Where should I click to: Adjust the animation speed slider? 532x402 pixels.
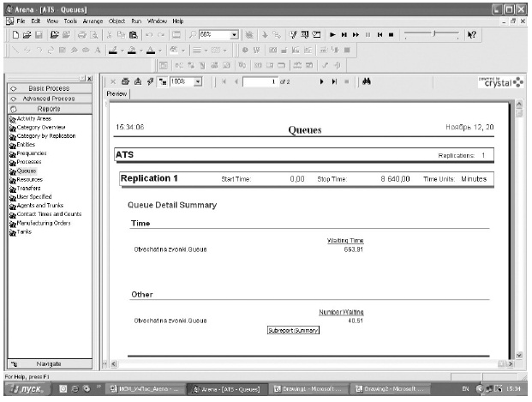pyautogui.click(x=434, y=33)
